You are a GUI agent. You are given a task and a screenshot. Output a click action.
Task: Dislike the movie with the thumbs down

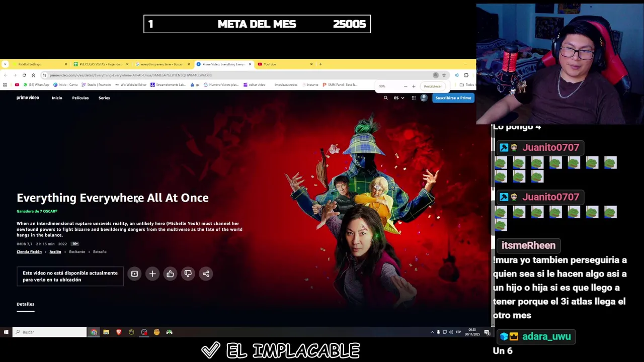pyautogui.click(x=188, y=274)
